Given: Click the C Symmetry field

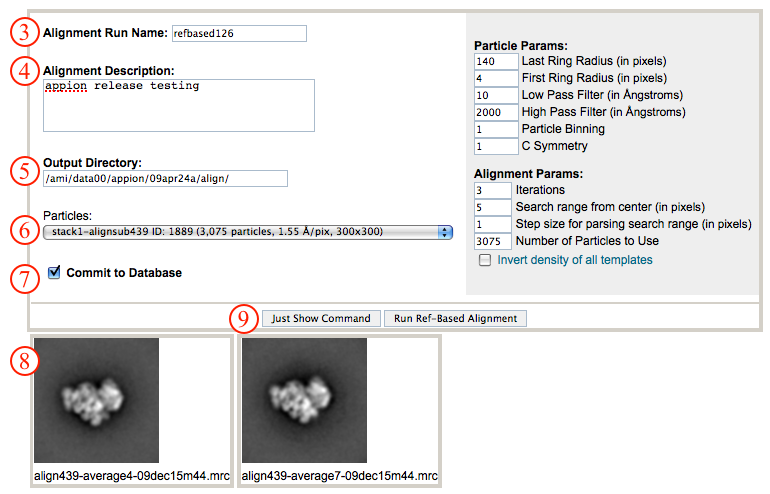Looking at the screenshot, I should (x=494, y=146).
